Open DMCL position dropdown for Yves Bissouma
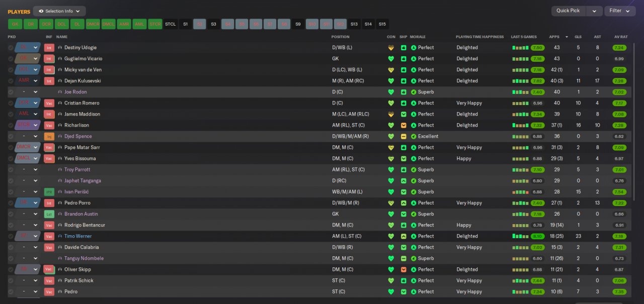644x304 pixels. pos(27,158)
